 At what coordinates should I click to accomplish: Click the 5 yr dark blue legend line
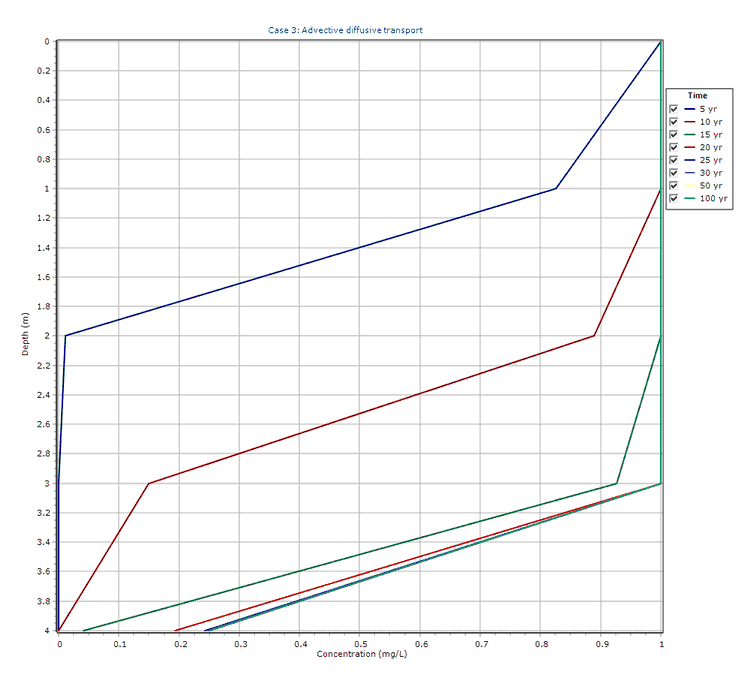pyautogui.click(x=688, y=108)
